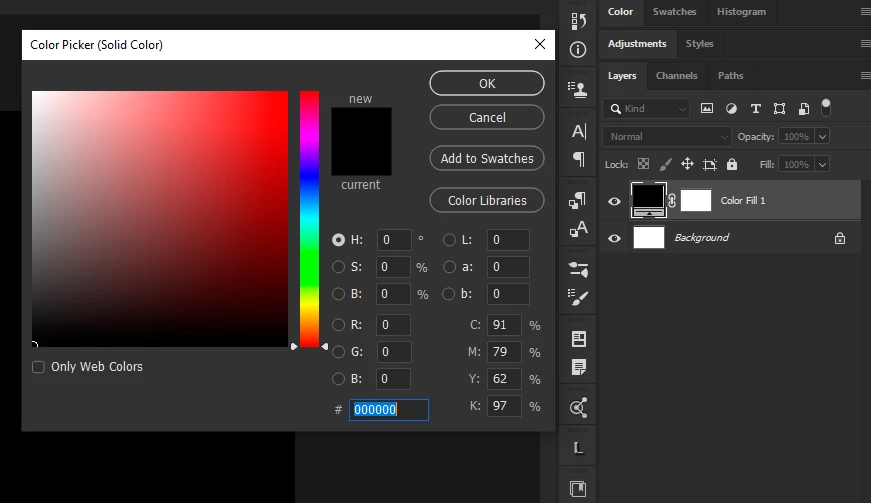
Task: Open the Paragraph panel icon
Action: [578, 159]
